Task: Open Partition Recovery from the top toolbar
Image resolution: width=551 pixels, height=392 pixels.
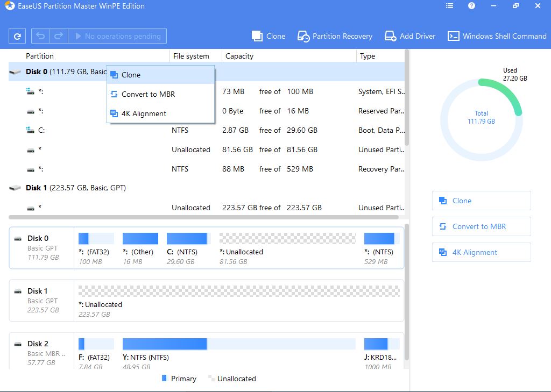Action: pos(335,36)
